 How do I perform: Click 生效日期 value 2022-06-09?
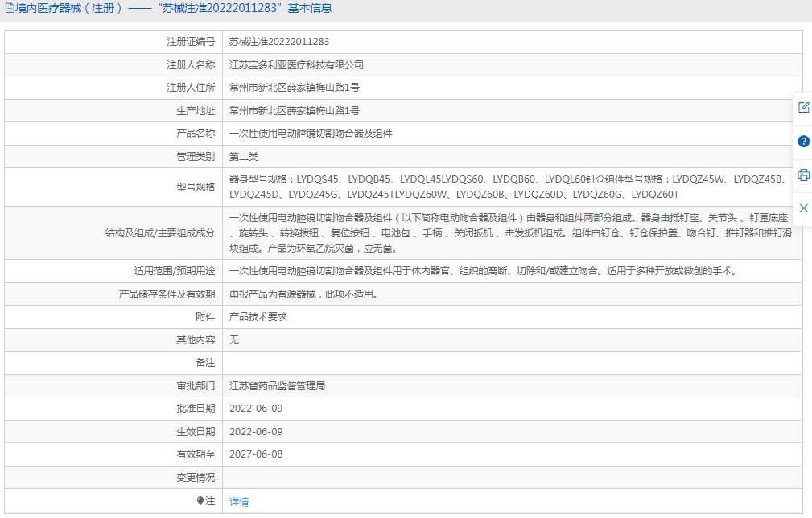(256, 432)
